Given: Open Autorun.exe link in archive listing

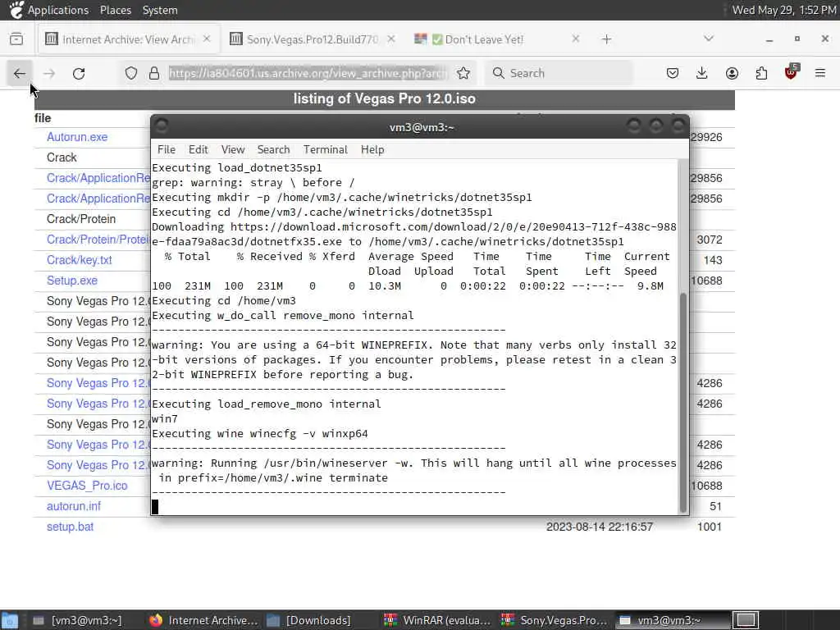Looking at the screenshot, I should pyautogui.click(x=77, y=137).
